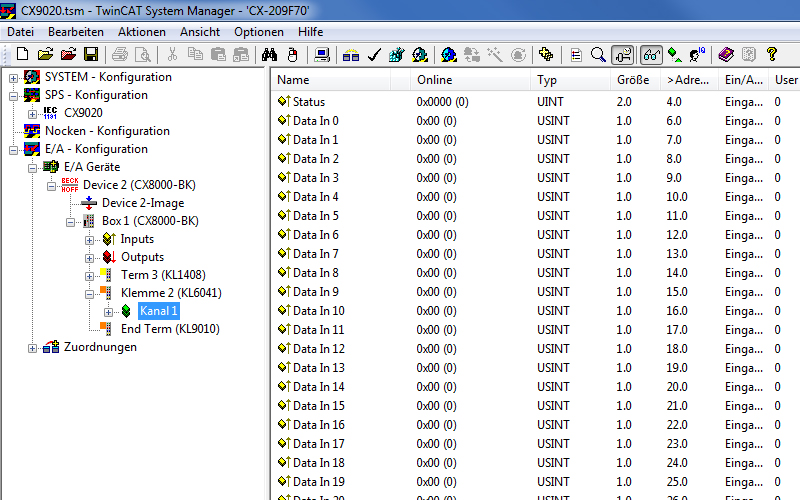Click the green diamond and triangle icon

click(675, 54)
